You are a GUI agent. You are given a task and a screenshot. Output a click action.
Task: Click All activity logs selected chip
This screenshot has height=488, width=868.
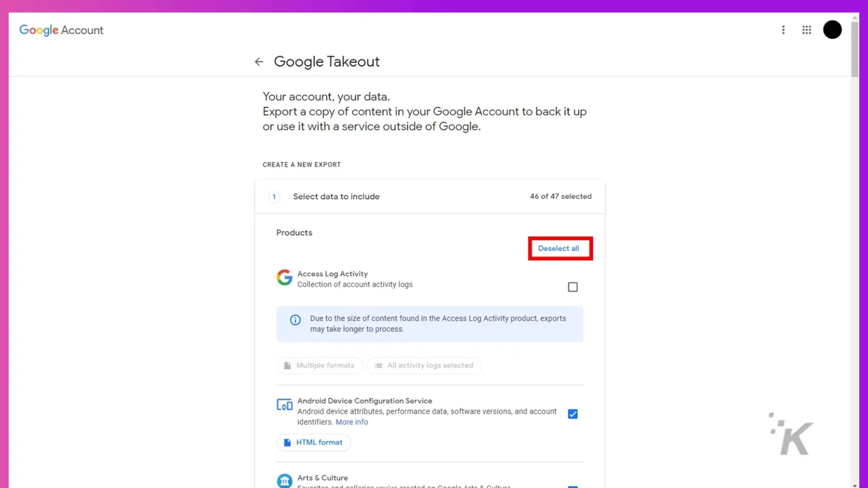pos(424,365)
